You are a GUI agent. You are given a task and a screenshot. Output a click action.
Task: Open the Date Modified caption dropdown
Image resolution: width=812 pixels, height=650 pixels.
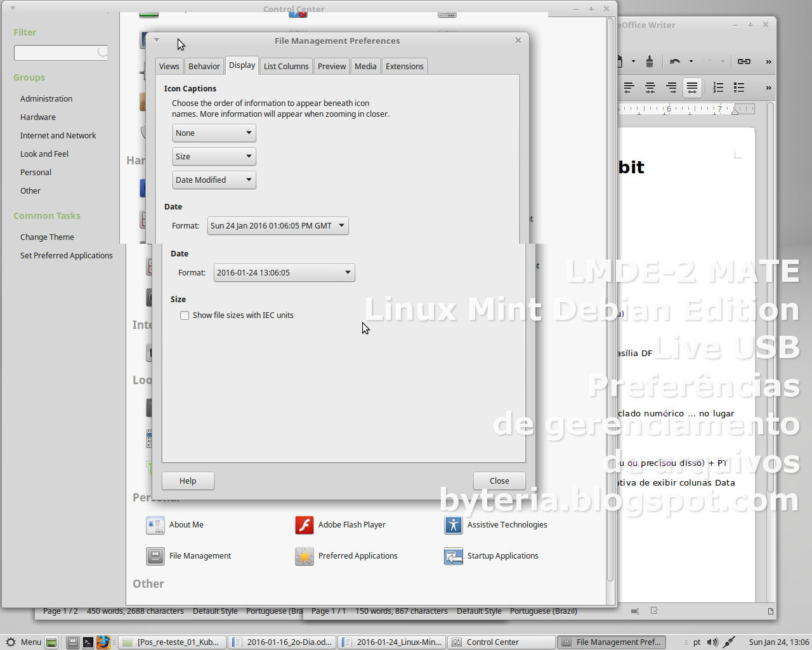click(x=214, y=180)
